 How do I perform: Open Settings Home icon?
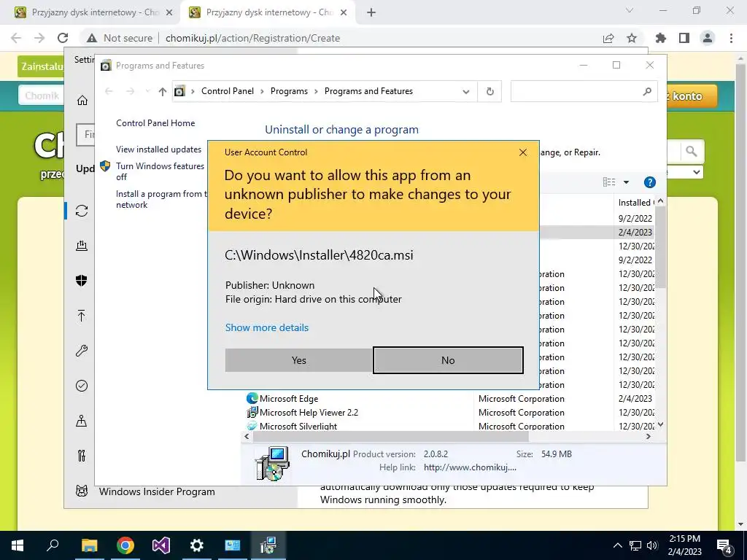[82, 100]
